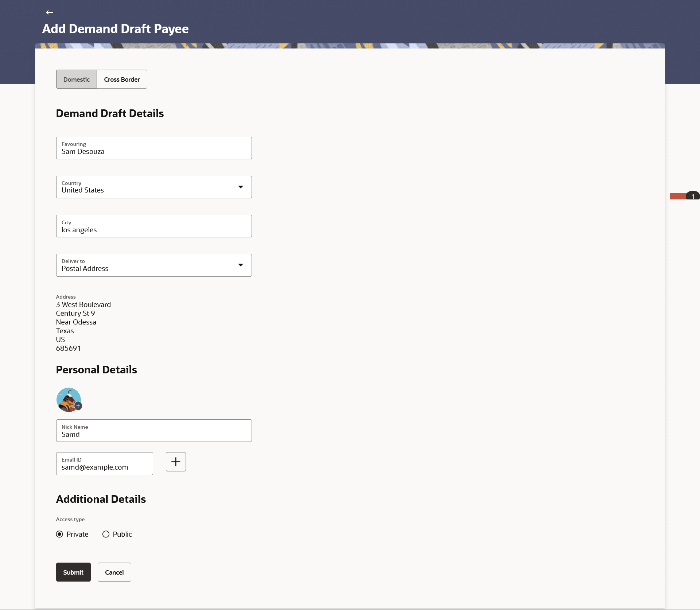Select Private access type
700x610 pixels.
click(x=59, y=534)
